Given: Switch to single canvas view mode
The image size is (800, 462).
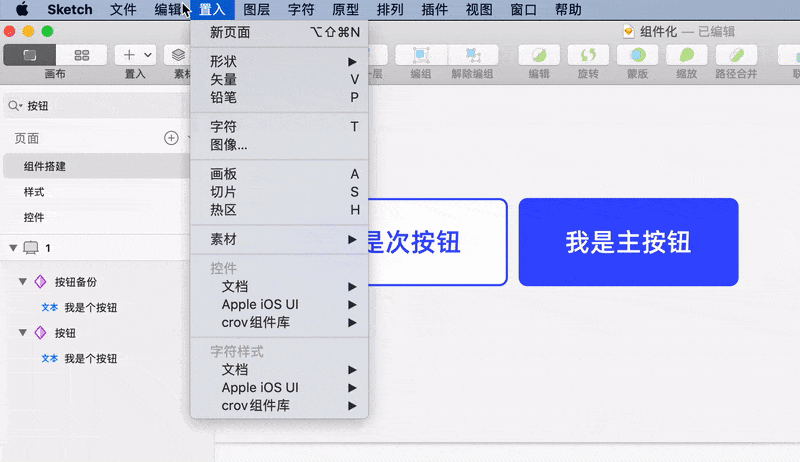Looking at the screenshot, I should [x=29, y=55].
